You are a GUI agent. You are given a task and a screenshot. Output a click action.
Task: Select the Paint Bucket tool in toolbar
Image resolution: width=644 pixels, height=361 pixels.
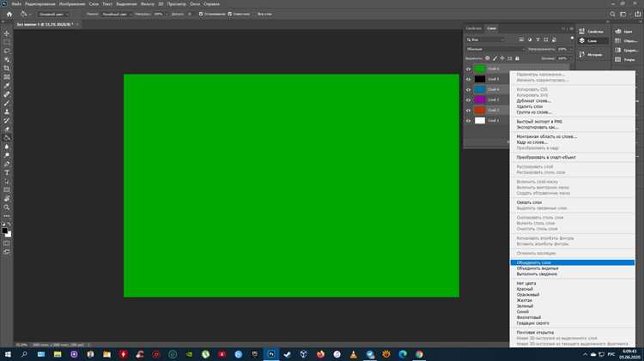point(7,138)
